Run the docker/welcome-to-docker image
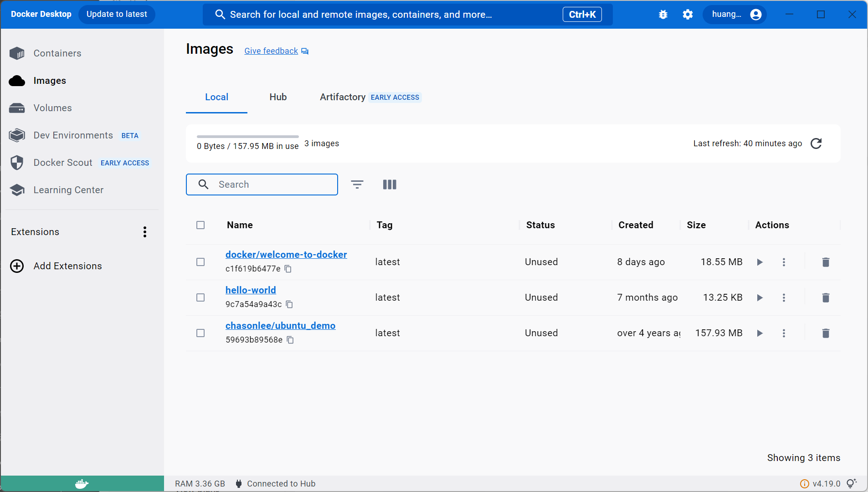 760,262
